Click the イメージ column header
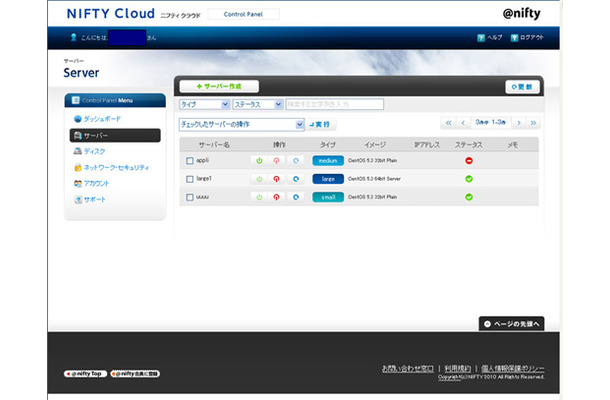The image size is (610, 400). (x=375, y=145)
